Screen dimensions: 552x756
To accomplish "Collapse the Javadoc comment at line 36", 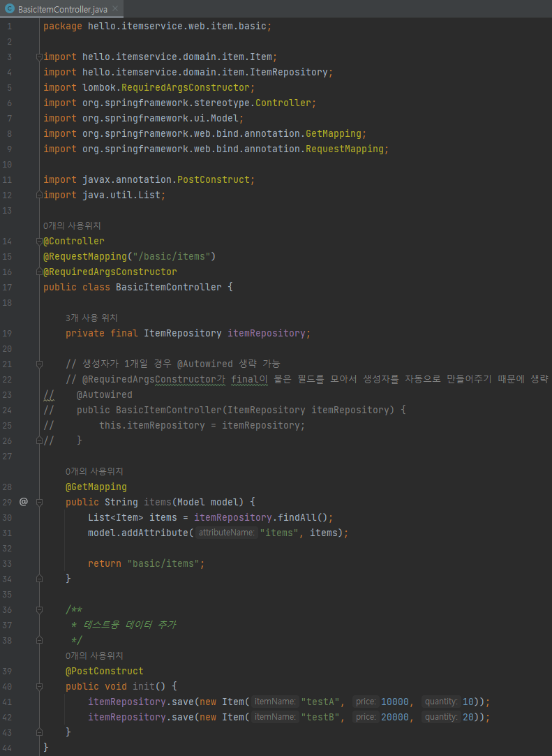I will tap(40, 610).
